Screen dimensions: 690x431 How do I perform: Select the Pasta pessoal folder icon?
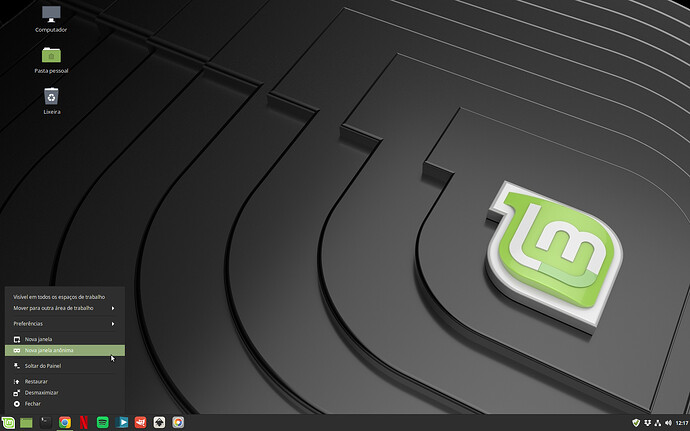51,60
